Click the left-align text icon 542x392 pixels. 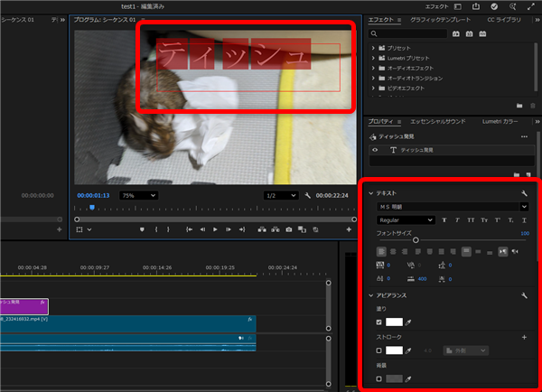[380, 251]
